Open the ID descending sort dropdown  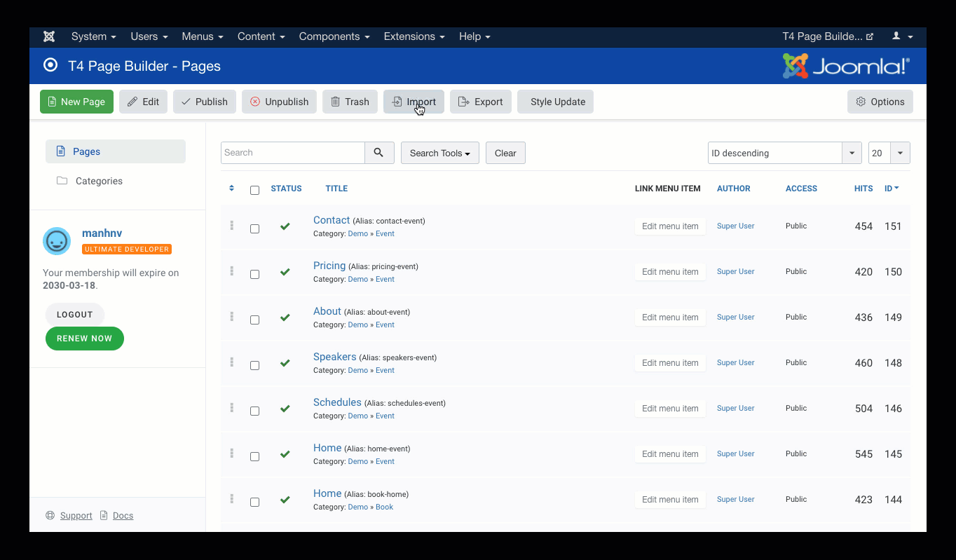(784, 153)
